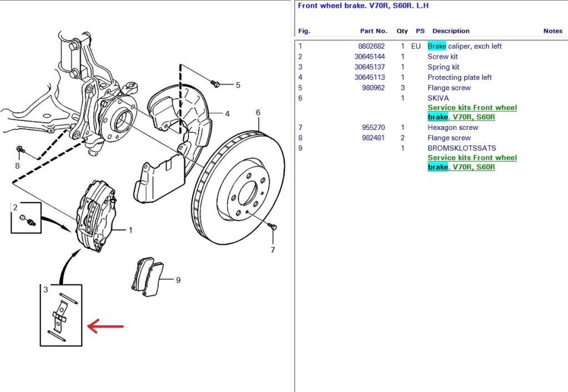Select part number 30645137 for Spring kit

click(x=369, y=67)
